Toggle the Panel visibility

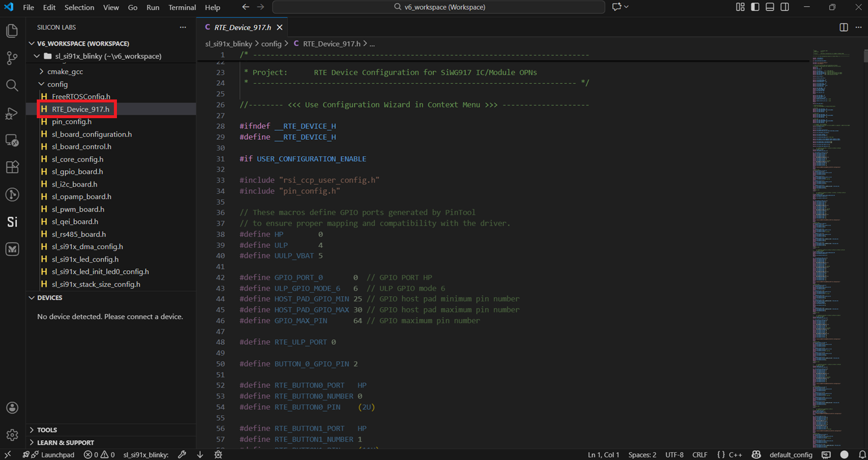pos(769,7)
